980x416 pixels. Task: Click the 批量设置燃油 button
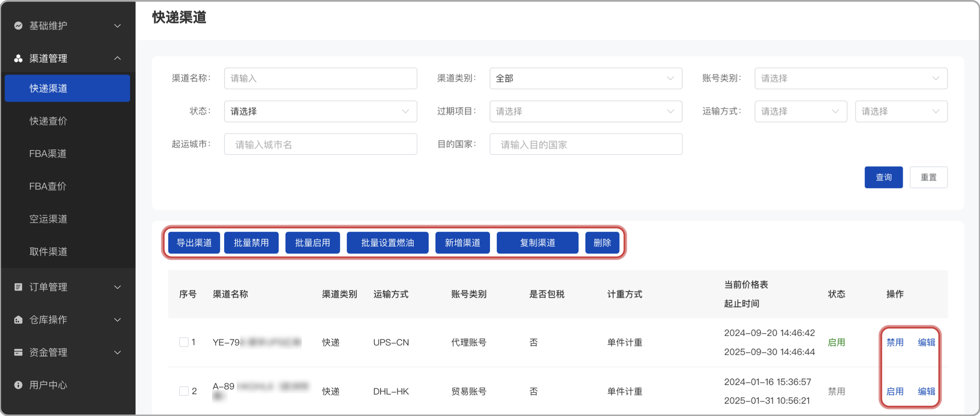tap(387, 243)
